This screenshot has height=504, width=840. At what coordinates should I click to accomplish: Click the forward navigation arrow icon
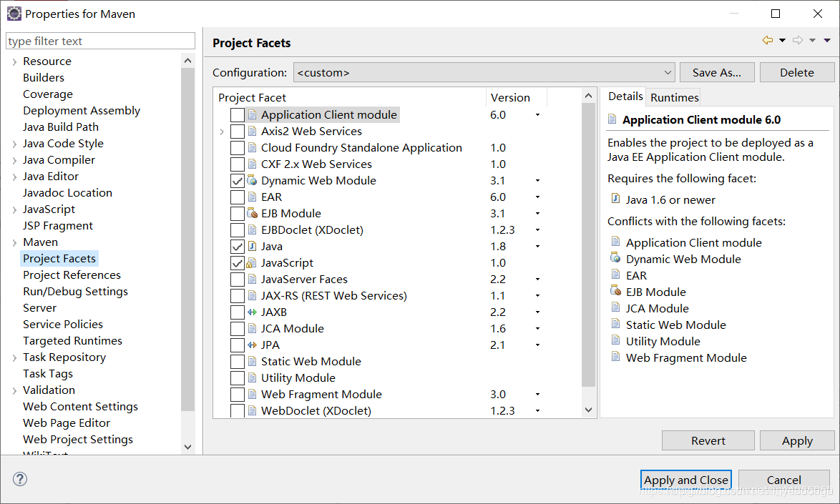(x=798, y=40)
